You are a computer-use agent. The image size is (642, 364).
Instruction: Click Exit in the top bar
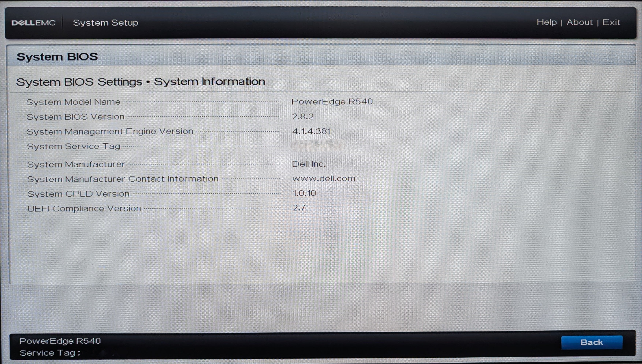click(611, 22)
